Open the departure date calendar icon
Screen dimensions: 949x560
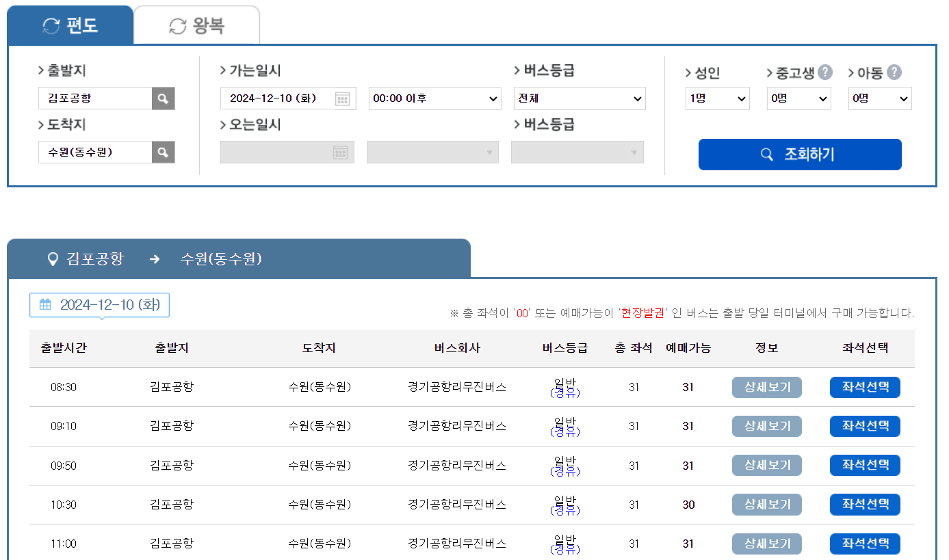tap(343, 98)
